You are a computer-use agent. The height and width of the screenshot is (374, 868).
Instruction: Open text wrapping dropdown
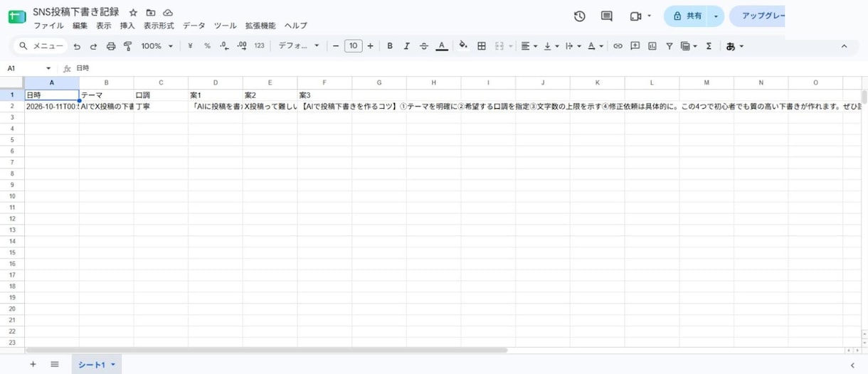click(573, 46)
